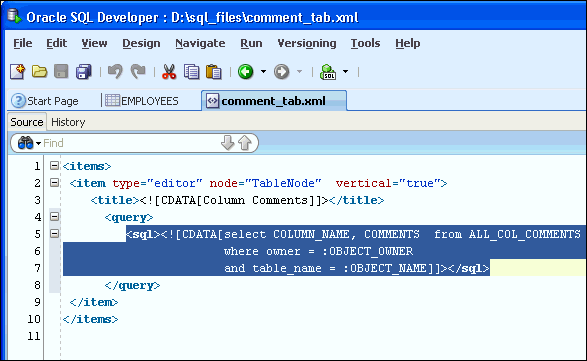
Task: Click the title CDATA Column Comments text
Action: click(x=234, y=200)
